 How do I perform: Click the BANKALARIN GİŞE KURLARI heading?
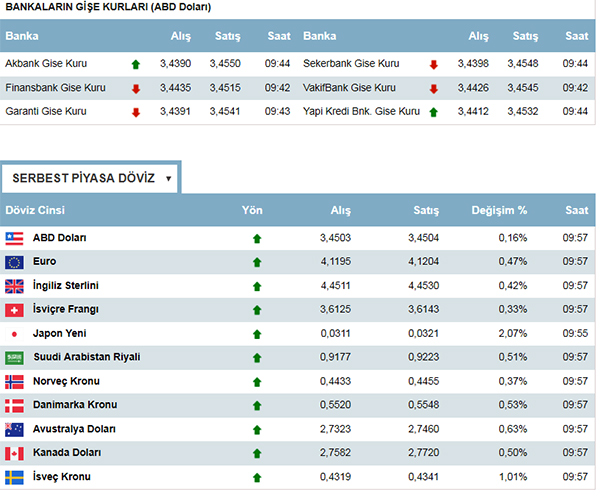(108, 7)
